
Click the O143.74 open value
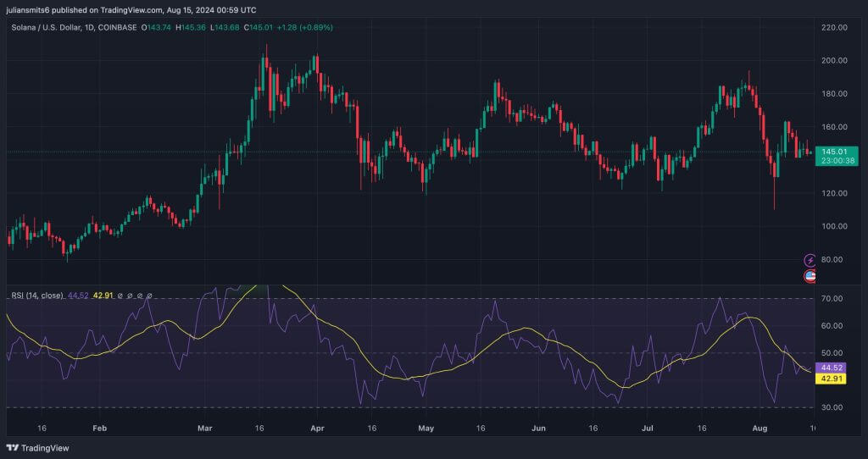(x=157, y=27)
